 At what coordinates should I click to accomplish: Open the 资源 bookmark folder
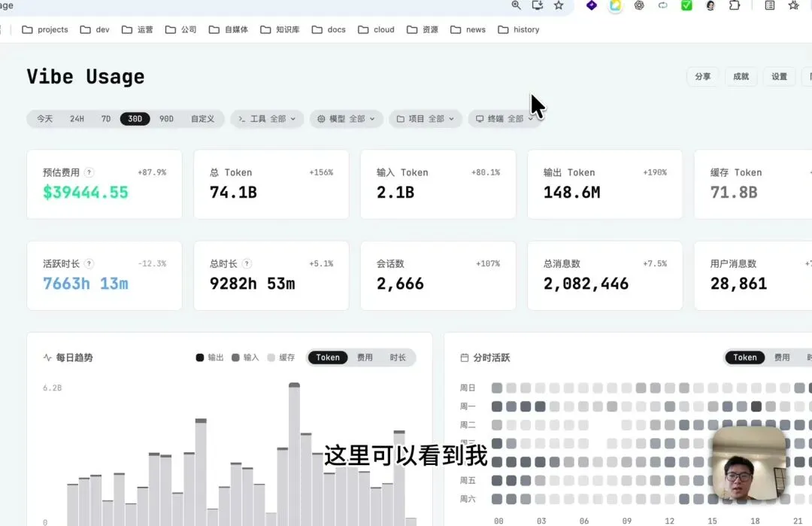coord(423,29)
